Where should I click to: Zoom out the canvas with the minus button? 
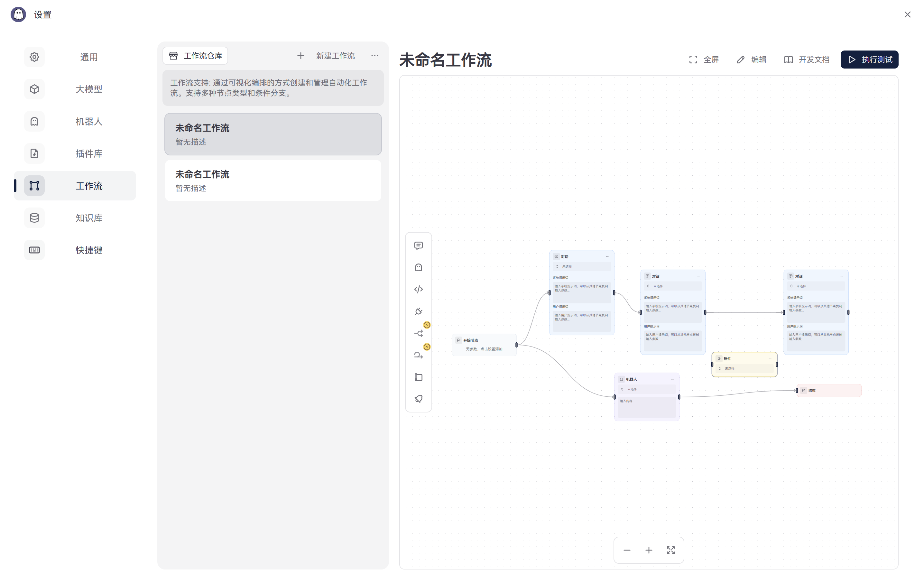(627, 550)
